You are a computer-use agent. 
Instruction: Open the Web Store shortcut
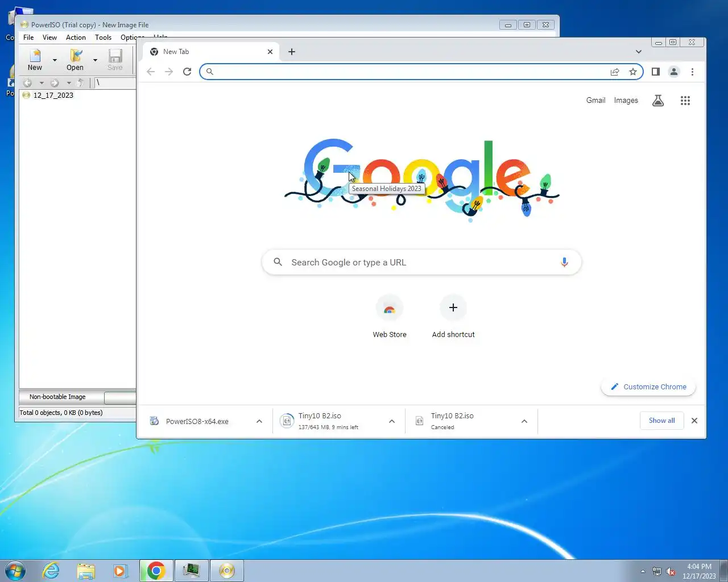pos(390,317)
